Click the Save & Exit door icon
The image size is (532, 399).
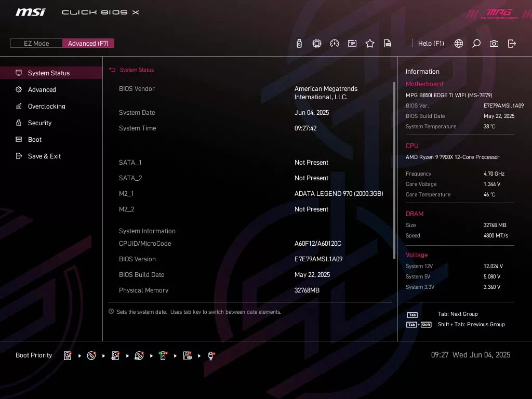[19, 156]
